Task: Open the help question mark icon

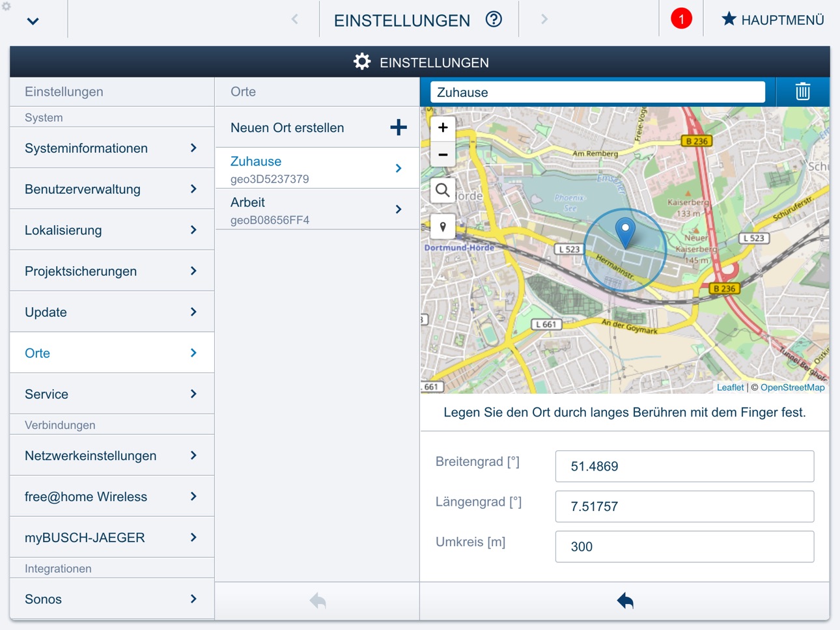Action: coord(494,20)
